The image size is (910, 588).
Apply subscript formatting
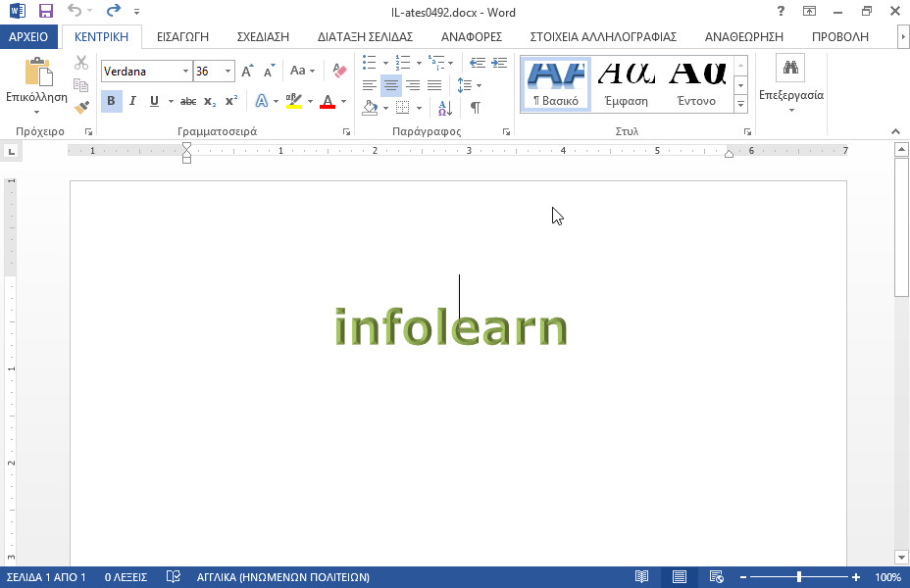[x=210, y=102]
